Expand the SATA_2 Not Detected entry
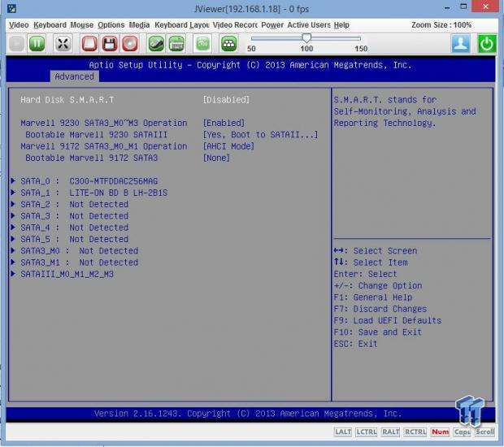This screenshot has width=504, height=447. pos(69,204)
